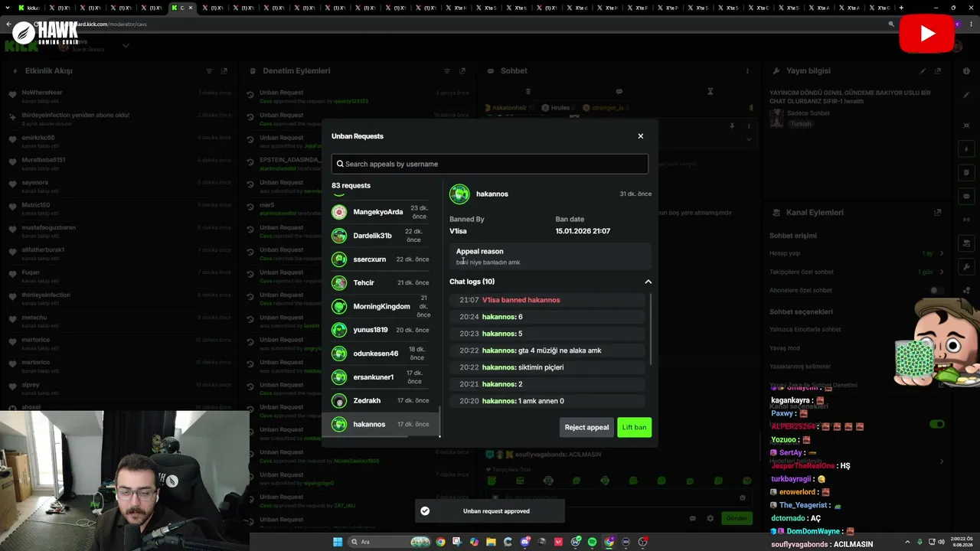Edit stream info pencil in Yayın bilgisi
Viewport: 980px width, 551px height.
(923, 71)
